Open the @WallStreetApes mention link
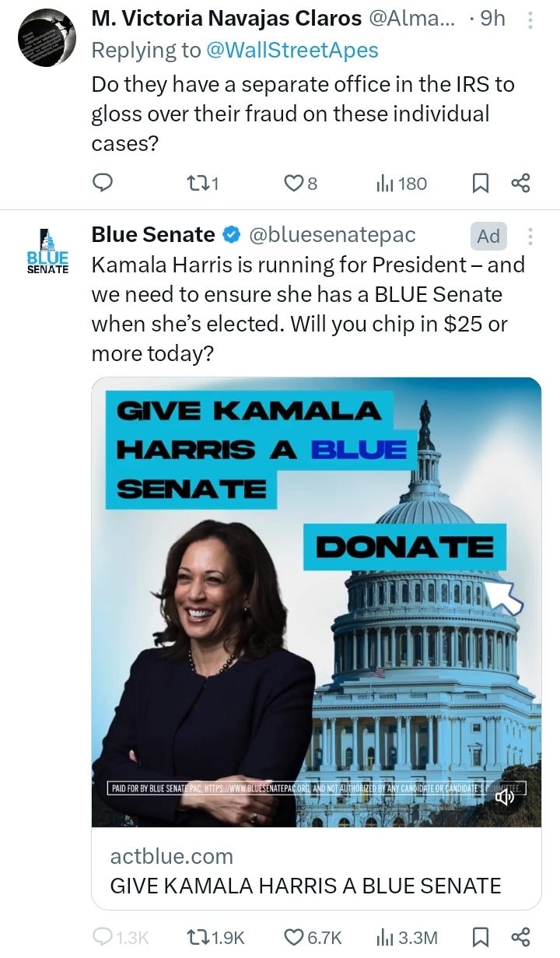Image resolution: width=560 pixels, height=958 pixels. 292,51
